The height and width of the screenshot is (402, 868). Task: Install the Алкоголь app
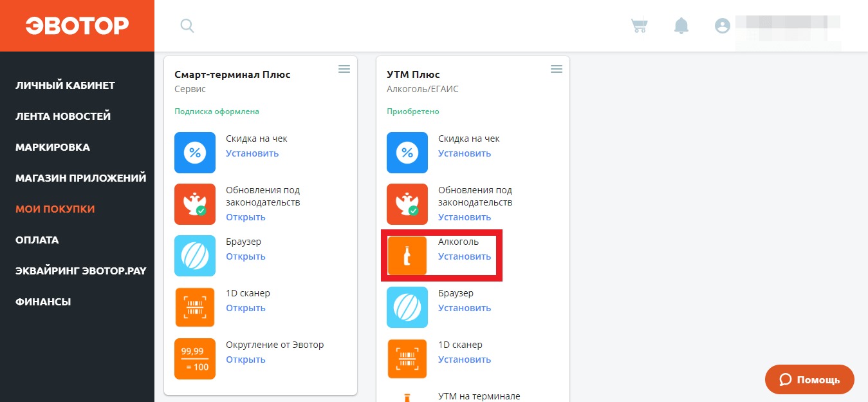coord(465,256)
